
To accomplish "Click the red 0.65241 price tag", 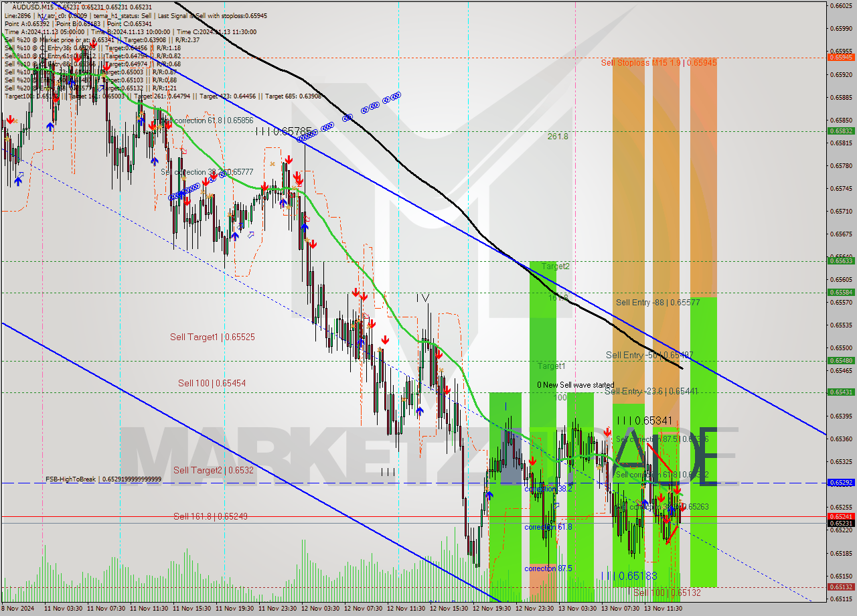I will (841, 516).
